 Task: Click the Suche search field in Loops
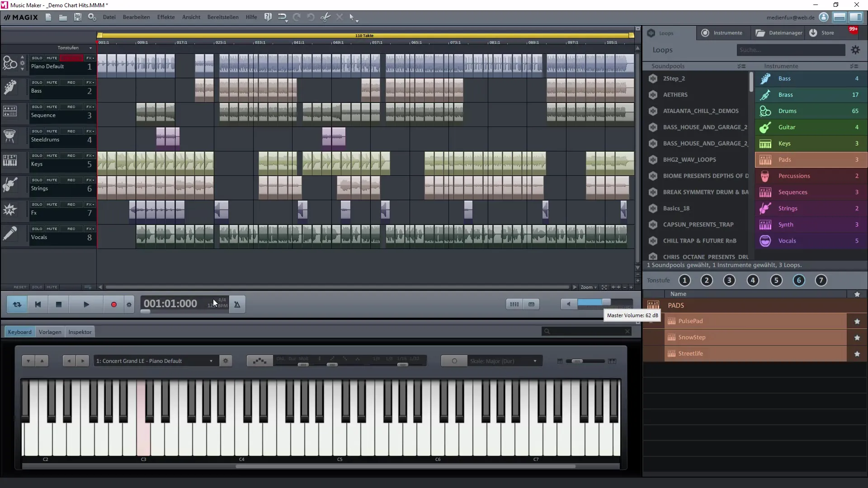(x=791, y=50)
